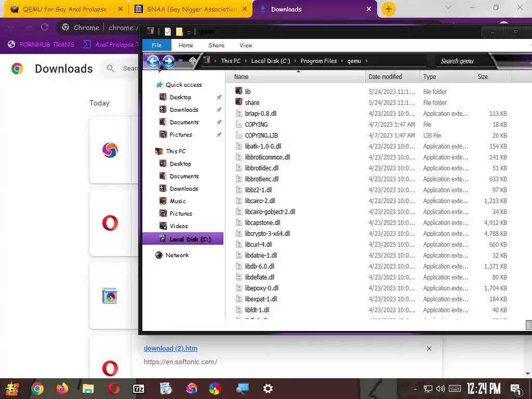Image resolution: width=532 pixels, height=399 pixels.
Task: Select file libatk-1.0-0.dll
Action: [263, 146]
